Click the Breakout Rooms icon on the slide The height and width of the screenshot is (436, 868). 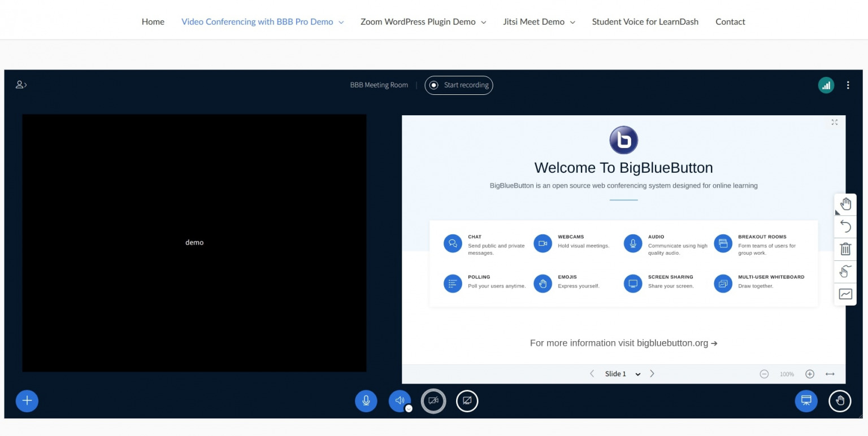point(723,243)
